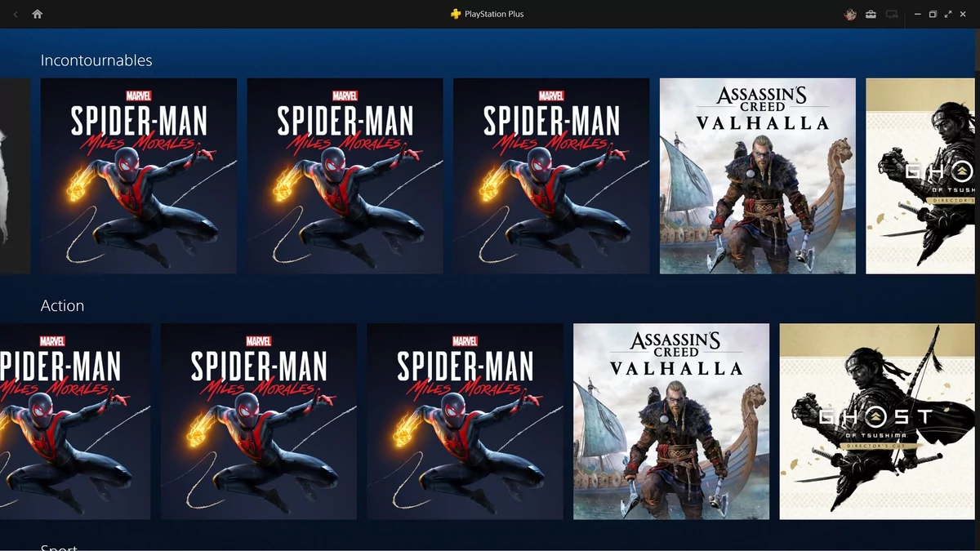980x551 pixels.
Task: Open the user profile avatar
Action: point(850,14)
